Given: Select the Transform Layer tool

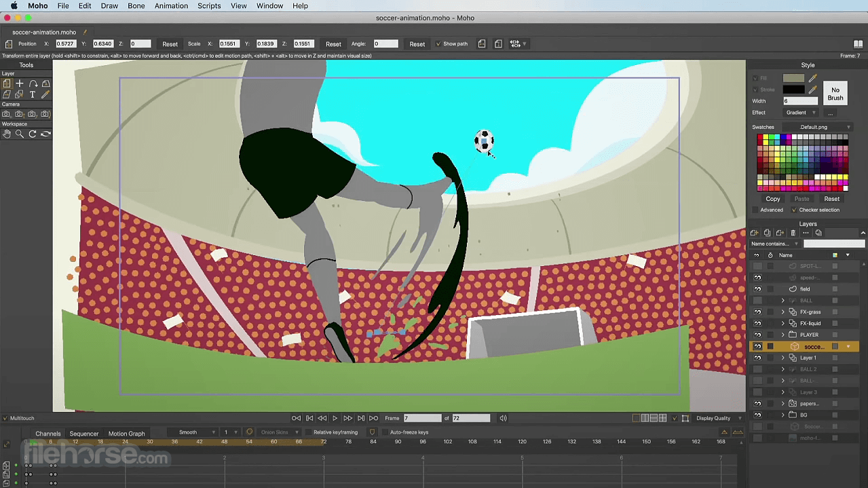Looking at the screenshot, I should pos(7,83).
